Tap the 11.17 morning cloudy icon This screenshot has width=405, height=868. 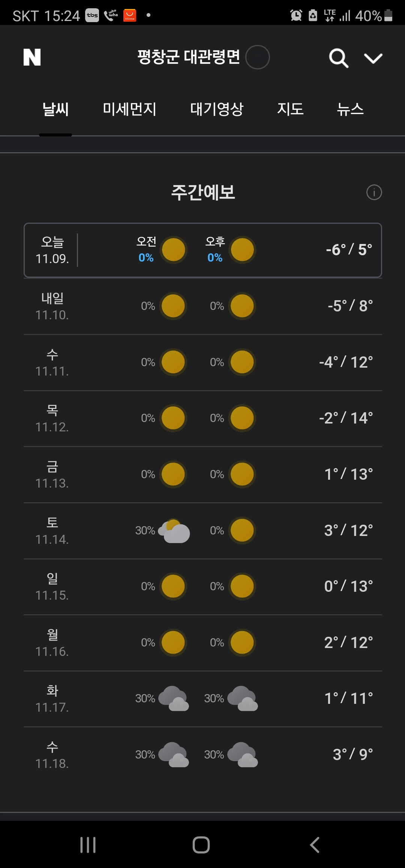tap(174, 699)
